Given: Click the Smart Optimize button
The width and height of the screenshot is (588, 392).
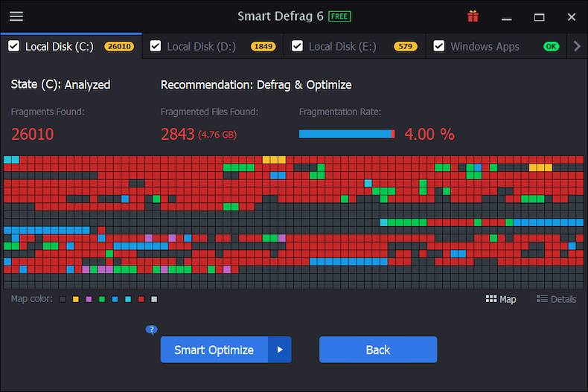Looking at the screenshot, I should (214, 350).
